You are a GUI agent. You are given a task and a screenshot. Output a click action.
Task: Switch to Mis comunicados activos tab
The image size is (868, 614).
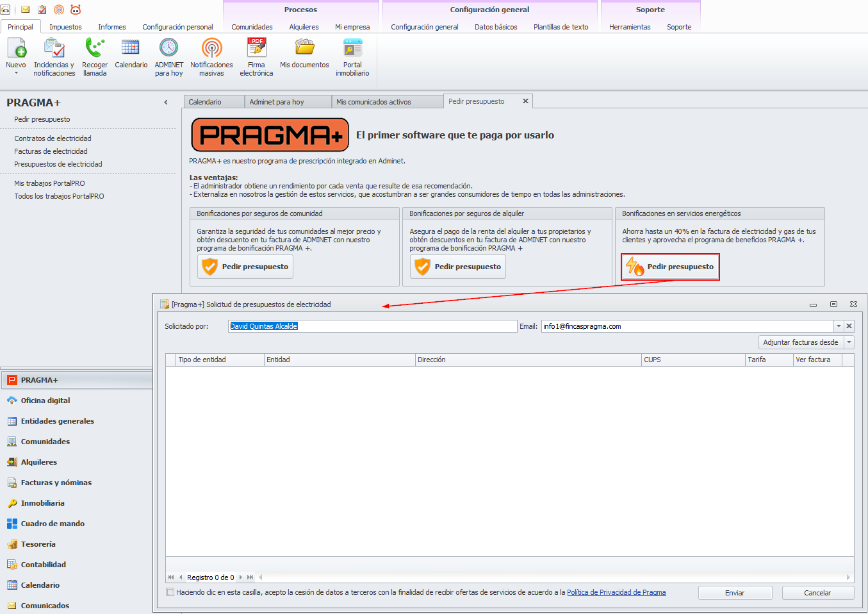click(x=387, y=102)
